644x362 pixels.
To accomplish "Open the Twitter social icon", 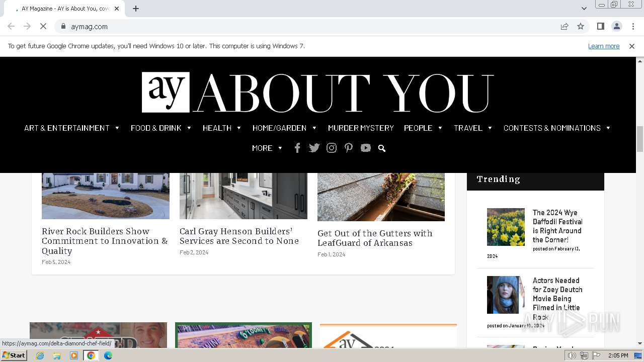I will click(314, 148).
